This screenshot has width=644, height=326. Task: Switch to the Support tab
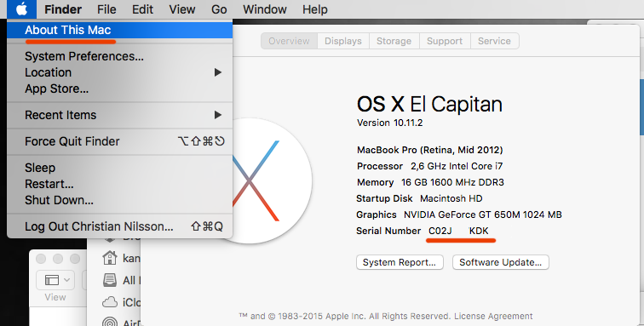click(x=445, y=41)
